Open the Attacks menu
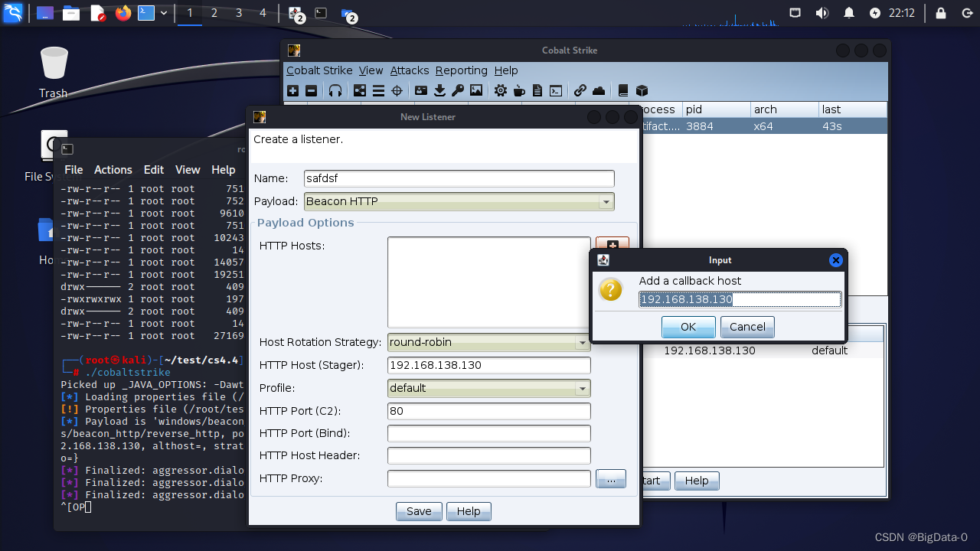Screen dimensions: 980x551 pos(410,70)
